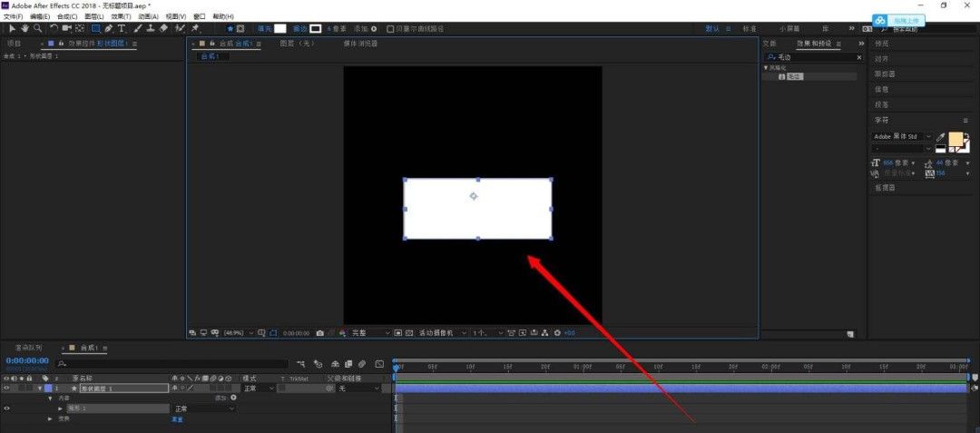The width and height of the screenshot is (980, 433).
Task: Open the white 填充 color swatch
Action: tap(280, 29)
